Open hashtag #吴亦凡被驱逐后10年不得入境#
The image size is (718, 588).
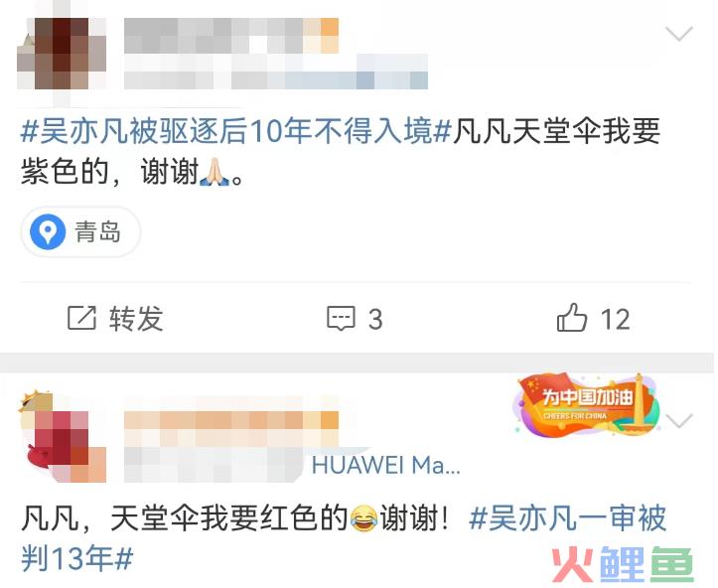[x=235, y=131]
